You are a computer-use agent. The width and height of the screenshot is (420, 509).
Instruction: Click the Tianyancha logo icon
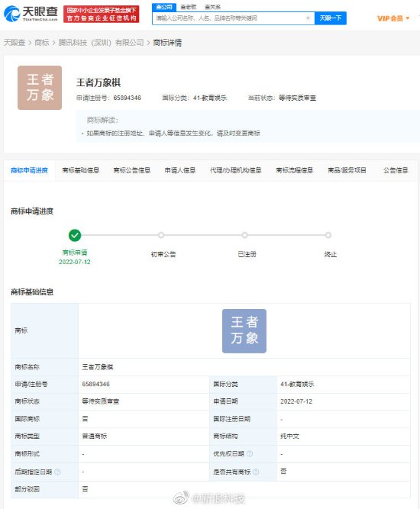(x=11, y=14)
